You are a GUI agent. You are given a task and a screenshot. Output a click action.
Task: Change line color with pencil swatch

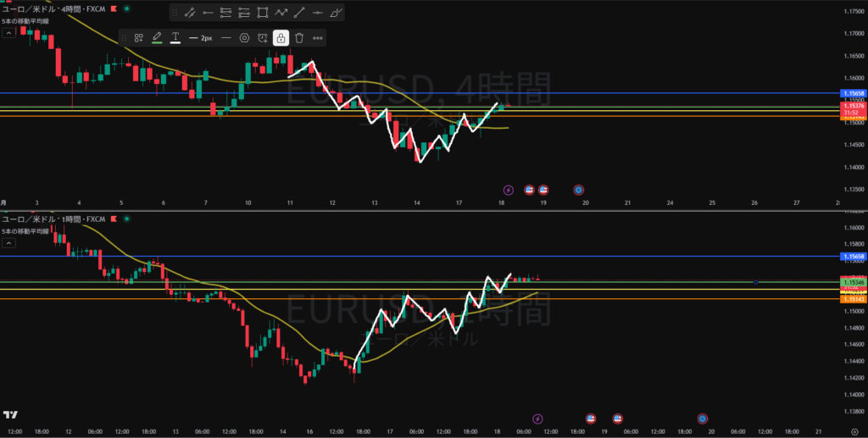(157, 38)
